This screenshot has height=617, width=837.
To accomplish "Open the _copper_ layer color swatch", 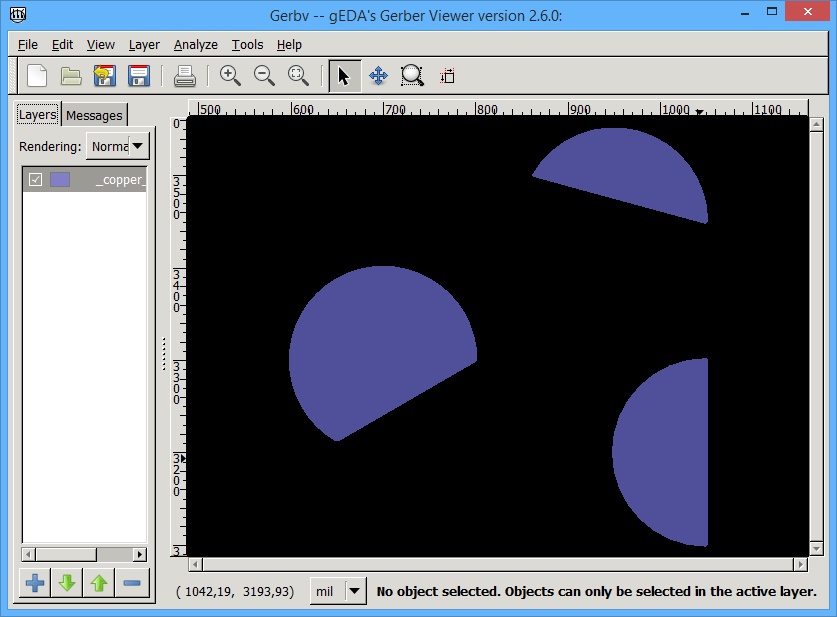I will point(60,180).
